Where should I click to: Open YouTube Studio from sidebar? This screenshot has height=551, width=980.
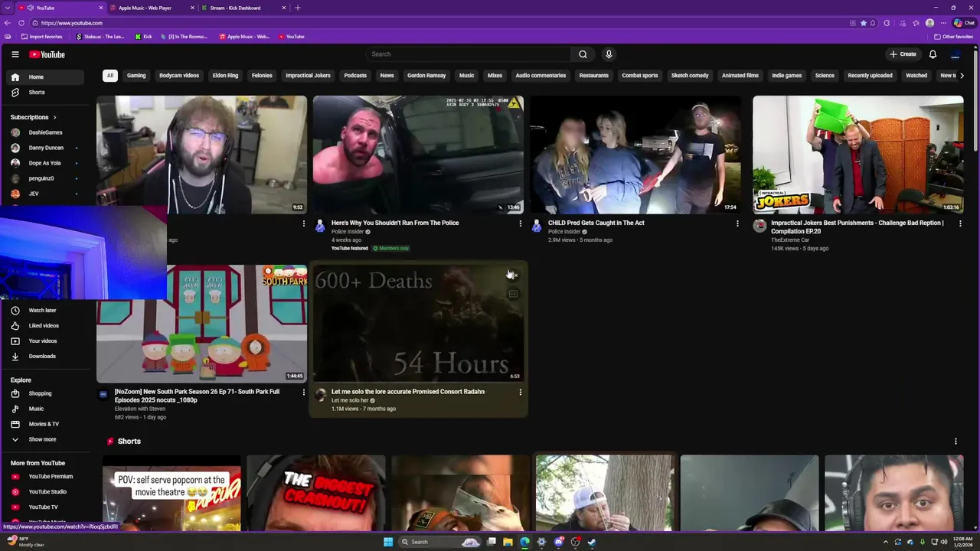(x=46, y=491)
